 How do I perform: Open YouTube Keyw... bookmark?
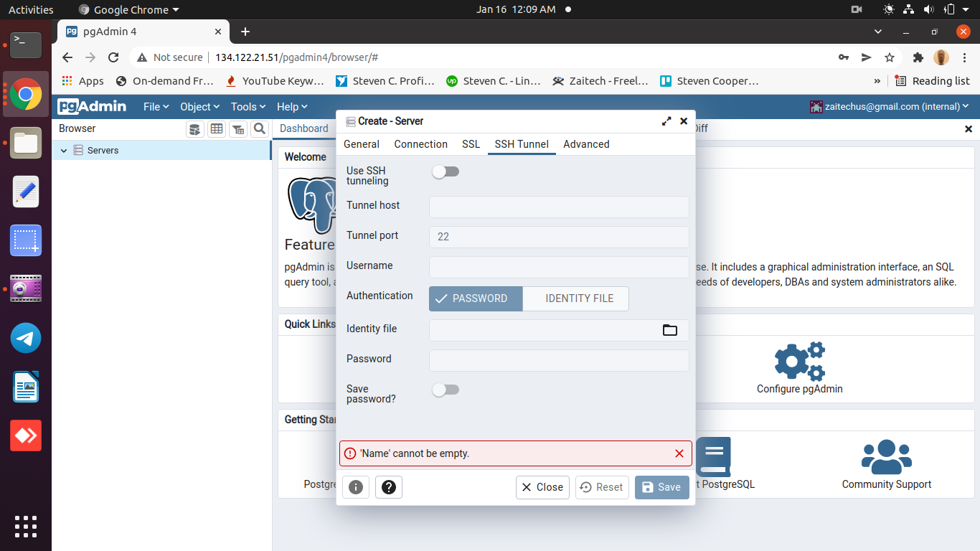[x=275, y=81]
